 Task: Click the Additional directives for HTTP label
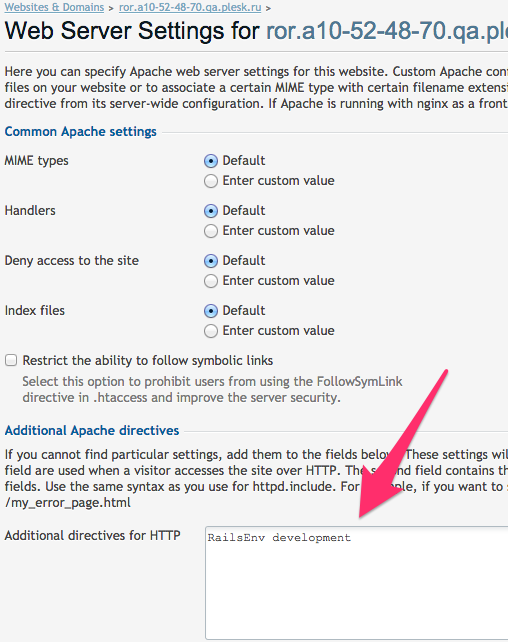[93, 536]
